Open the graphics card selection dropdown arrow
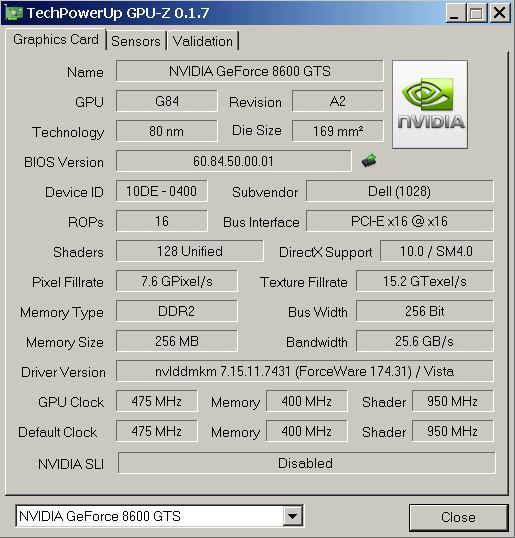Screen dimensions: 515x538 [293, 516]
